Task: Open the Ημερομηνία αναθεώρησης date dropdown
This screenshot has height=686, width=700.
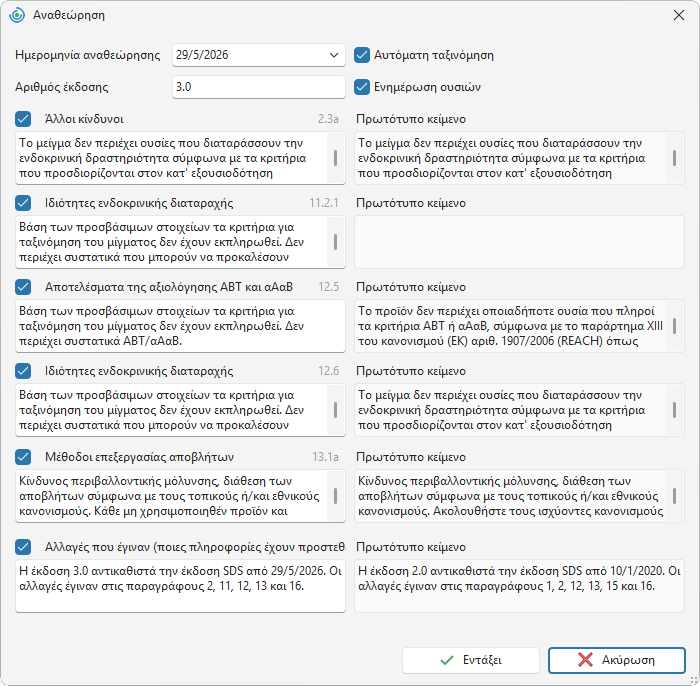Action: pos(333,55)
